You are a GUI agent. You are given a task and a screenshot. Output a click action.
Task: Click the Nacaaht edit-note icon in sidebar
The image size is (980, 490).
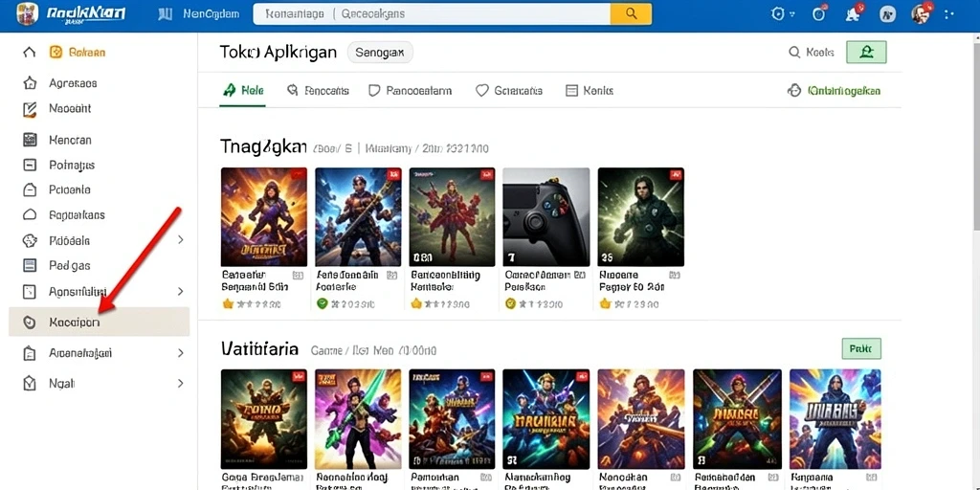30,109
